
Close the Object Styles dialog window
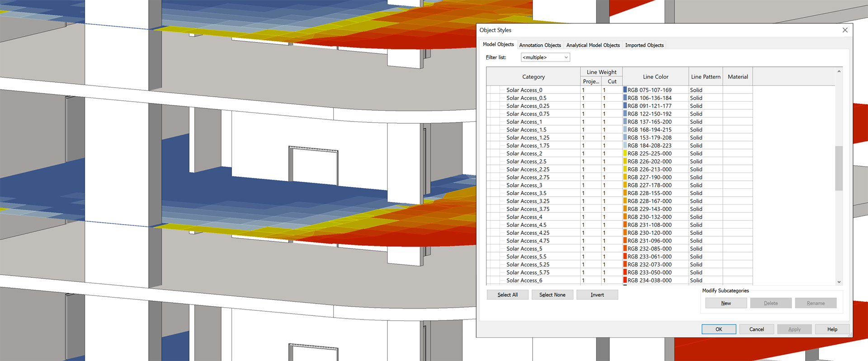pos(844,30)
